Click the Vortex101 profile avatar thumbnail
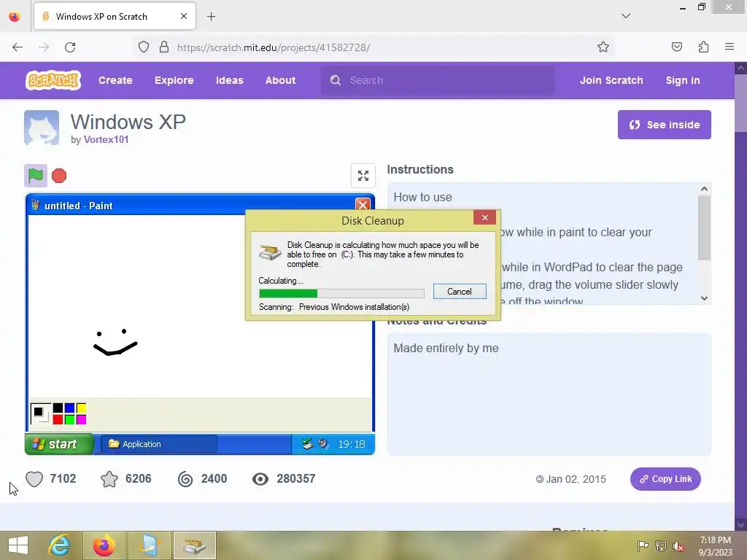This screenshot has height=560, width=747. (42, 127)
